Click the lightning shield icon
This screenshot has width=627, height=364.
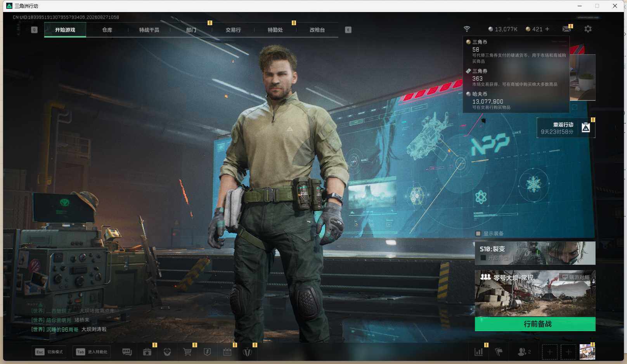[x=207, y=352]
